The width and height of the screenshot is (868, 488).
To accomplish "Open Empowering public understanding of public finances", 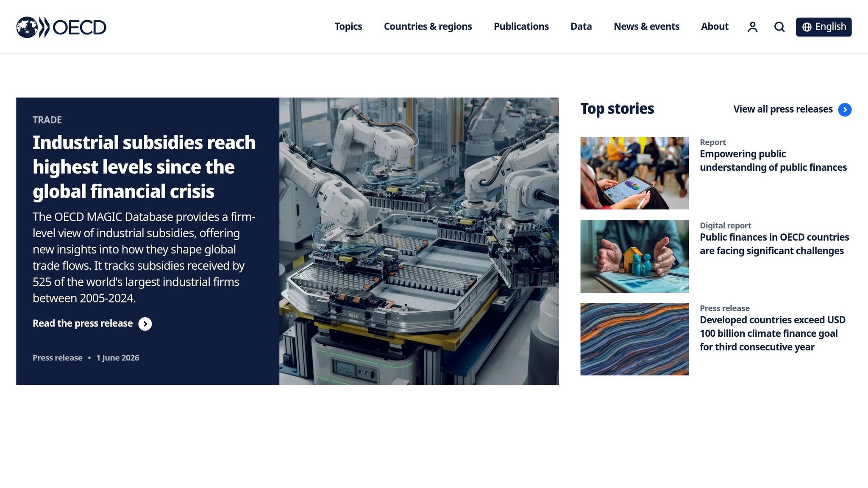I will pyautogui.click(x=773, y=161).
